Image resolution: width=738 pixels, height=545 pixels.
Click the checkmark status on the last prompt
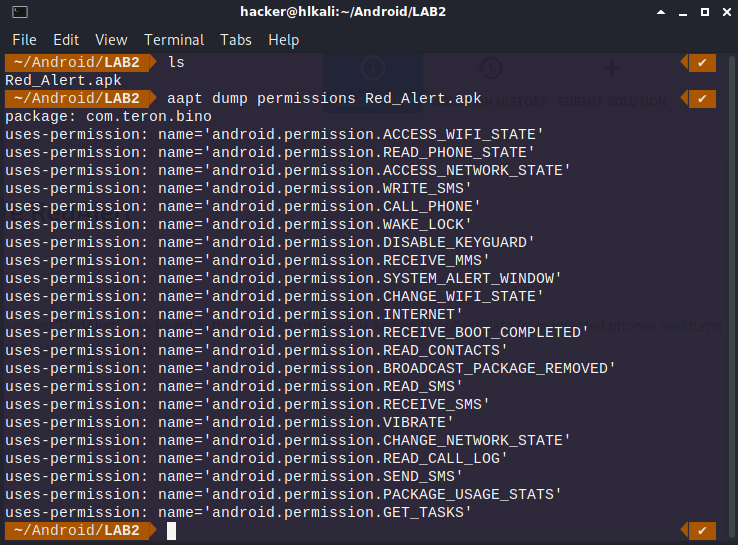[702, 531]
